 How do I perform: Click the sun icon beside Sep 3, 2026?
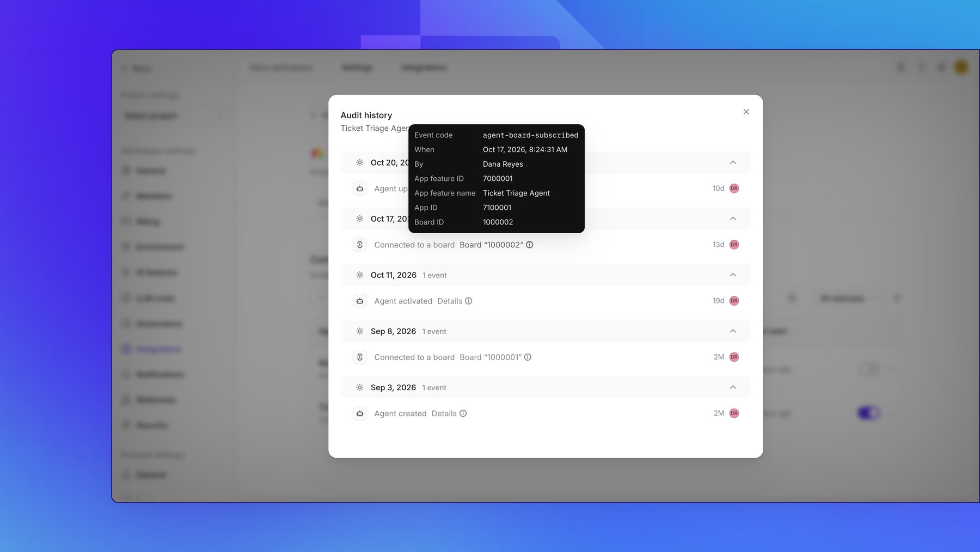click(360, 387)
